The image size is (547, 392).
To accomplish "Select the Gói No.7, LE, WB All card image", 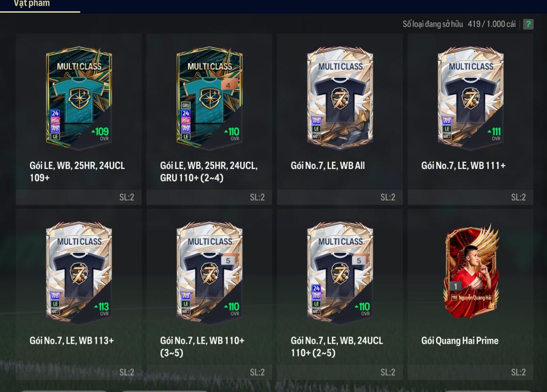I will point(340,97).
